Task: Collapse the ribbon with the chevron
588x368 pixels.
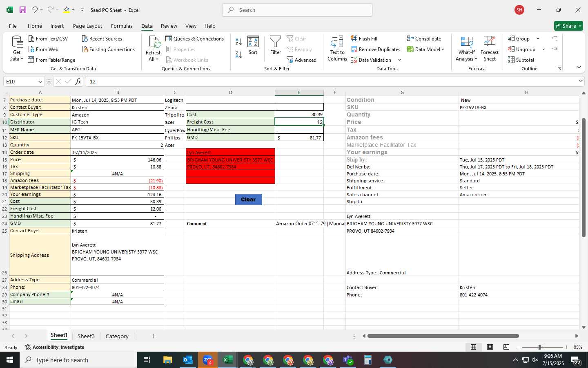Action: point(579,67)
